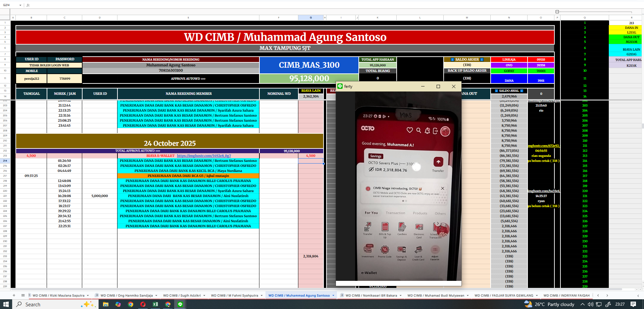The image size is (644, 309).
Task: Open dropdown for M Fahmi Syahputra sheet tab
Action: 261,296
